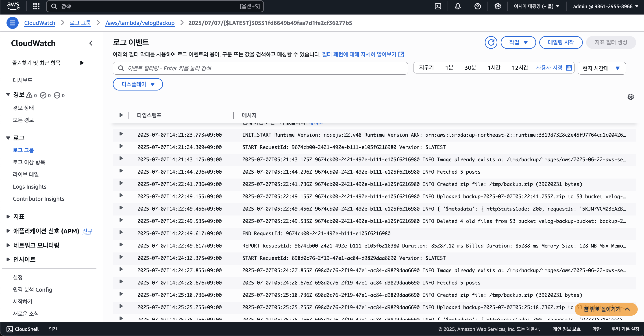Open /aws/lambda/velogBackup breadcrumb link

(x=140, y=23)
